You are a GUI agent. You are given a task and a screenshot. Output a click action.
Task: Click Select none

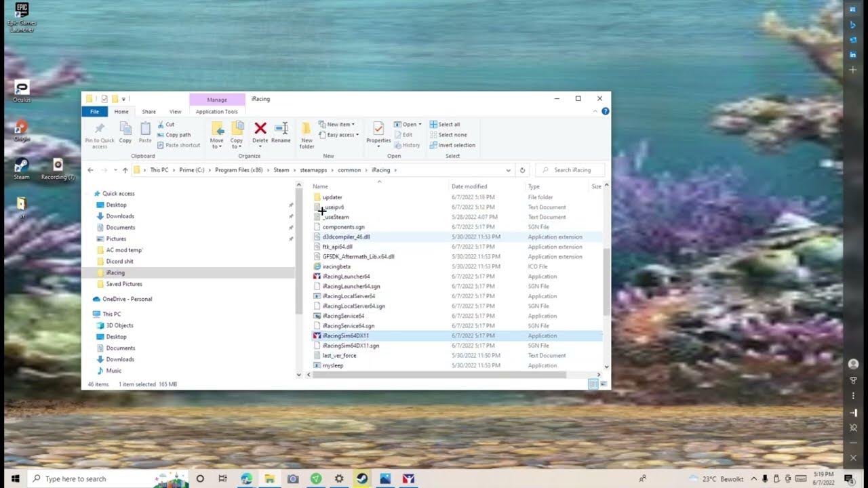tap(448, 135)
